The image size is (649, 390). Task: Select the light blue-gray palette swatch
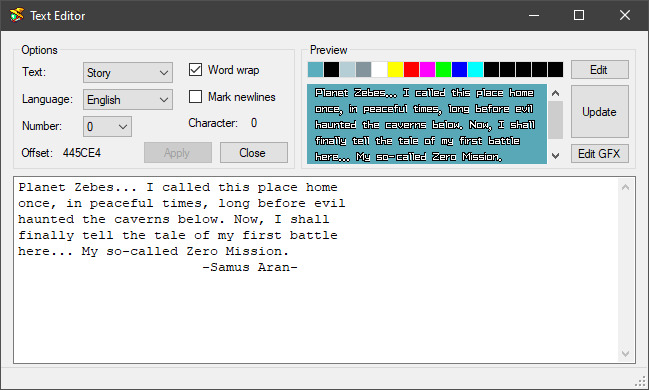tap(347, 70)
